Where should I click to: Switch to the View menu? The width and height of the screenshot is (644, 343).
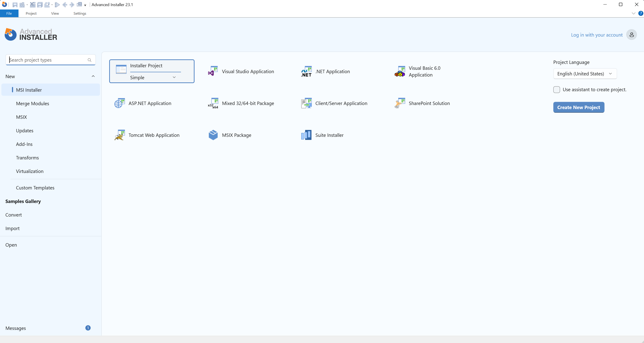(55, 13)
